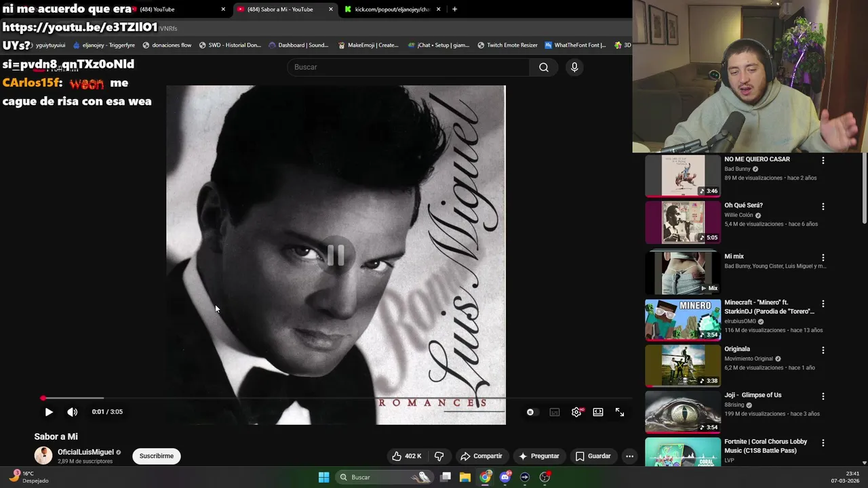The width and height of the screenshot is (868, 488).
Task: Open the Mi mix playlist thumbnail
Action: (x=683, y=272)
